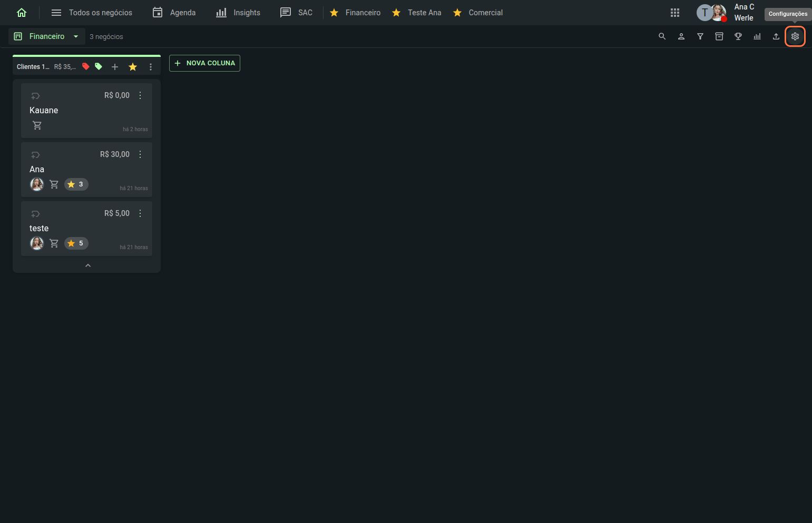This screenshot has width=812, height=523.
Task: Click the 3 negócios count text
Action: (x=106, y=37)
